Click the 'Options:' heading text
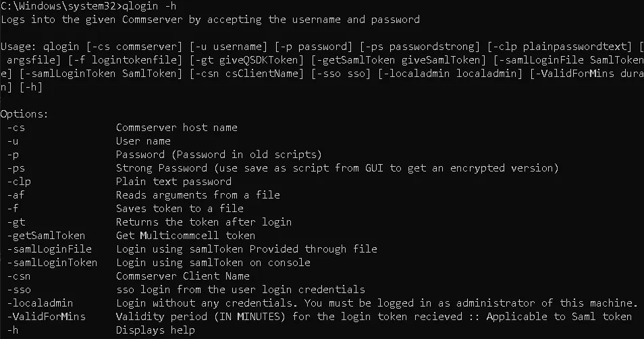Screen dimensions: 644x339 click(24, 114)
